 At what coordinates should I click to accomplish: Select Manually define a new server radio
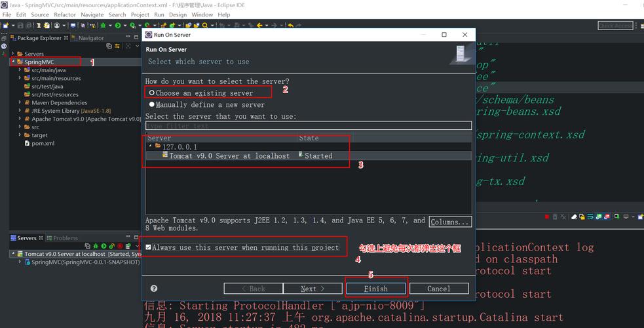(x=151, y=104)
